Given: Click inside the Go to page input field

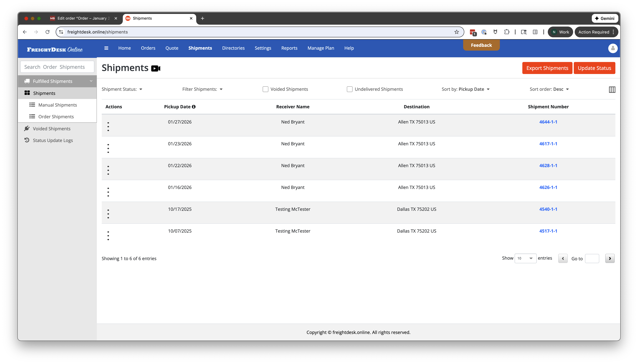Looking at the screenshot, I should (x=592, y=258).
